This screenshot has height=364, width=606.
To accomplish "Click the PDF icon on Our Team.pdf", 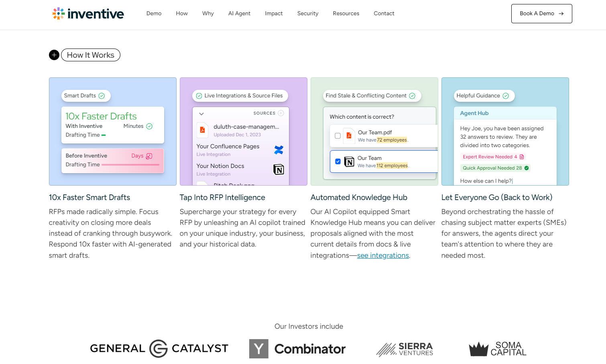I will tap(348, 136).
